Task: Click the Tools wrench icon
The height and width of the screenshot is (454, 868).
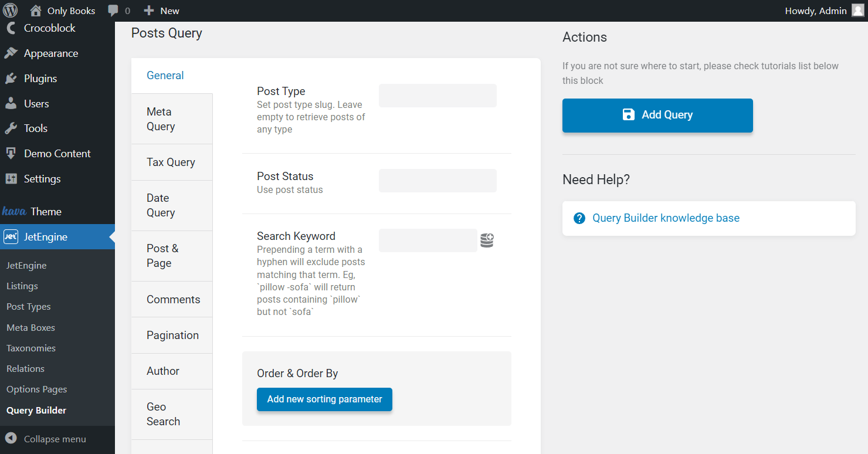Action: [11, 128]
